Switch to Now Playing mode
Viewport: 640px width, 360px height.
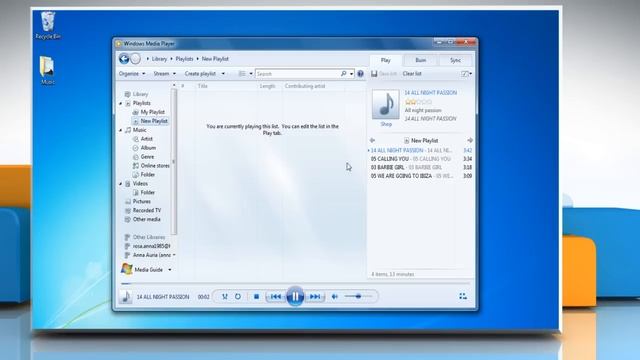tap(463, 296)
